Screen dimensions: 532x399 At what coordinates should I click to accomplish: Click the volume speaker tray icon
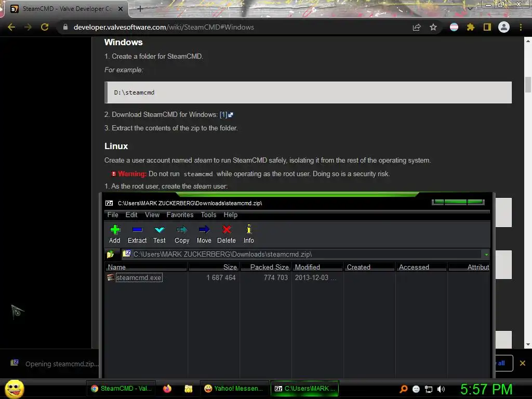[x=441, y=389]
